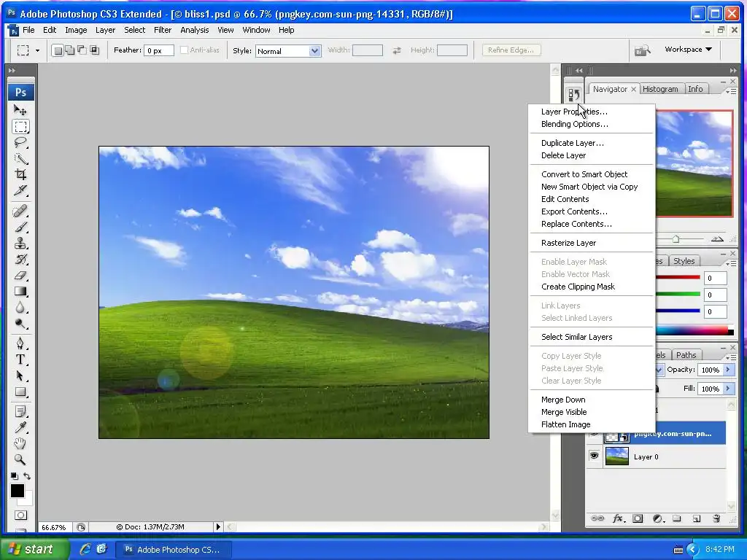747x560 pixels.
Task: Click Create new layer button
Action: pyautogui.click(x=697, y=518)
